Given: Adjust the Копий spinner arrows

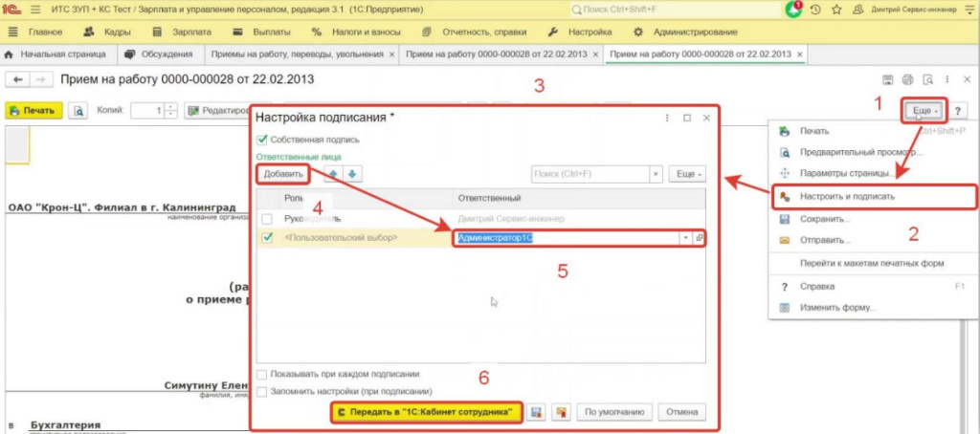Looking at the screenshot, I should [x=172, y=111].
